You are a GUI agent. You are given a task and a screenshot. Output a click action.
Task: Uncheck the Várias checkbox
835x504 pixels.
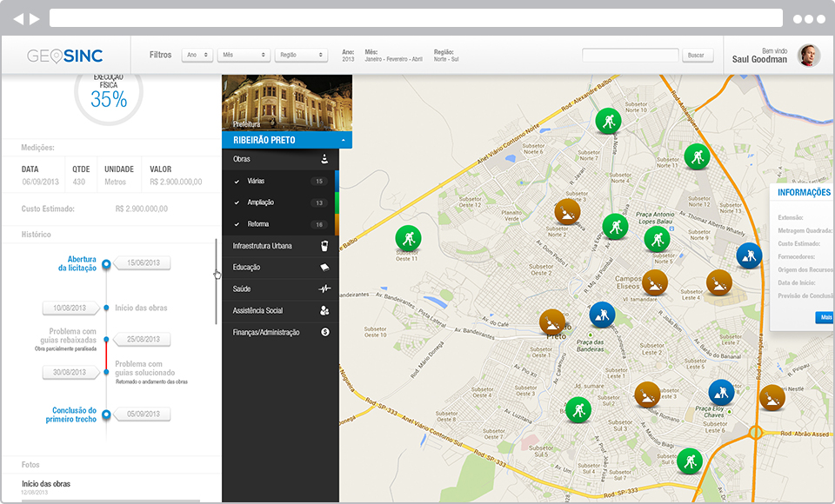click(237, 182)
